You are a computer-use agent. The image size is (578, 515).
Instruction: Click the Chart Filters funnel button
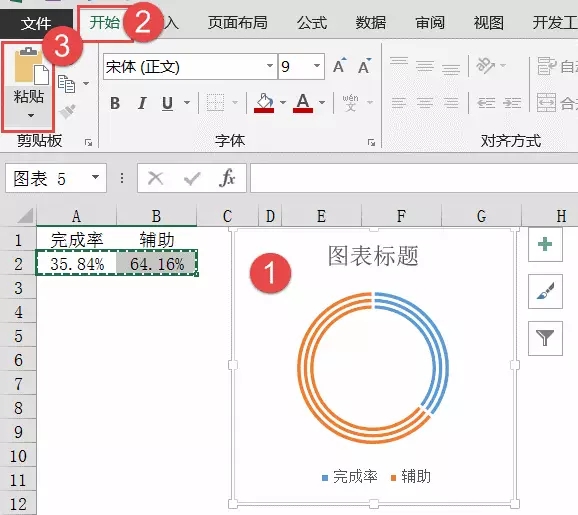point(545,338)
